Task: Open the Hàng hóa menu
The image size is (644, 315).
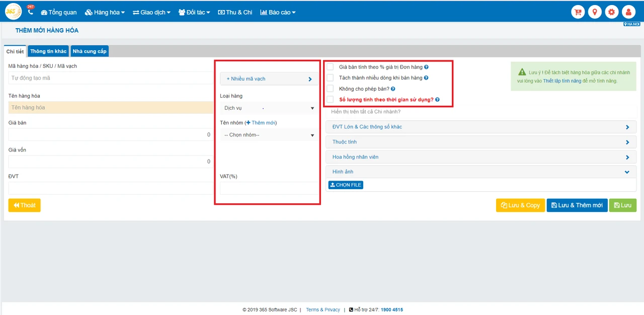Action: (x=105, y=12)
